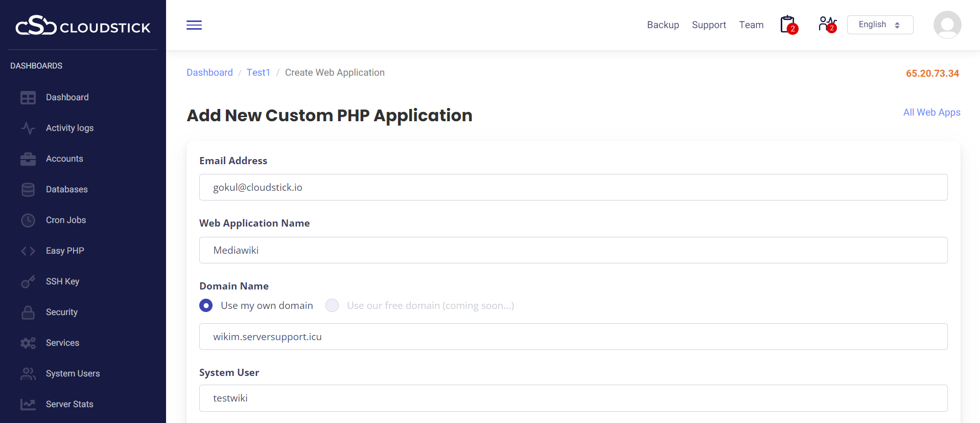
Task: Click the Services gears icon
Action: pos(28,343)
